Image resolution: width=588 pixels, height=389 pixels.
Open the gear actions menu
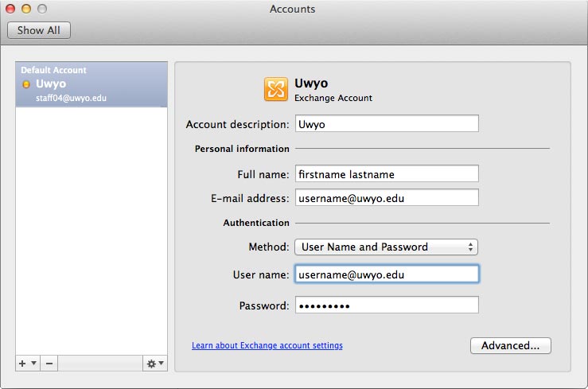coord(155,364)
